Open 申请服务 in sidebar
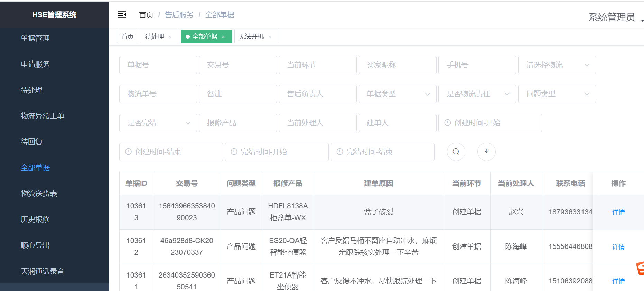This screenshot has width=644, height=291. pos(54,64)
